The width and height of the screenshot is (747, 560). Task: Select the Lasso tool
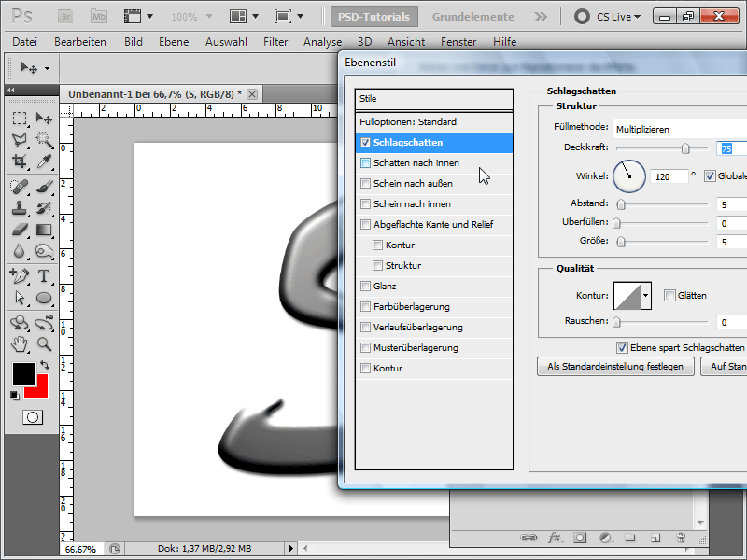pos(20,140)
